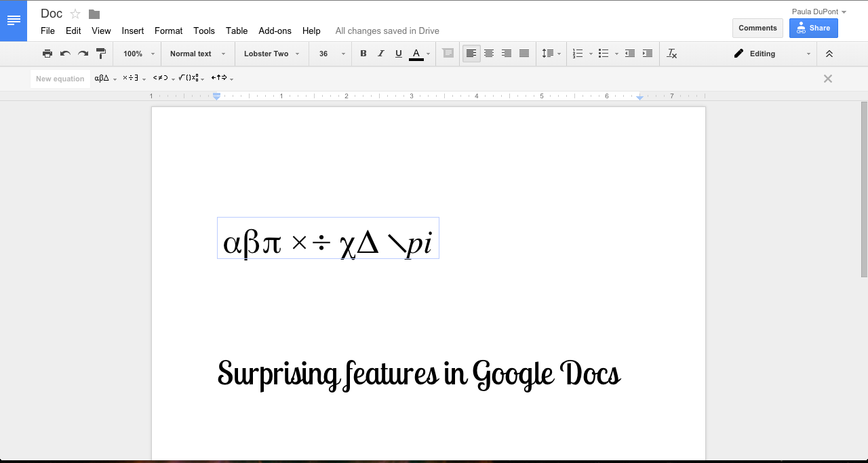
Task: Open the Add-ons menu
Action: [x=275, y=31]
